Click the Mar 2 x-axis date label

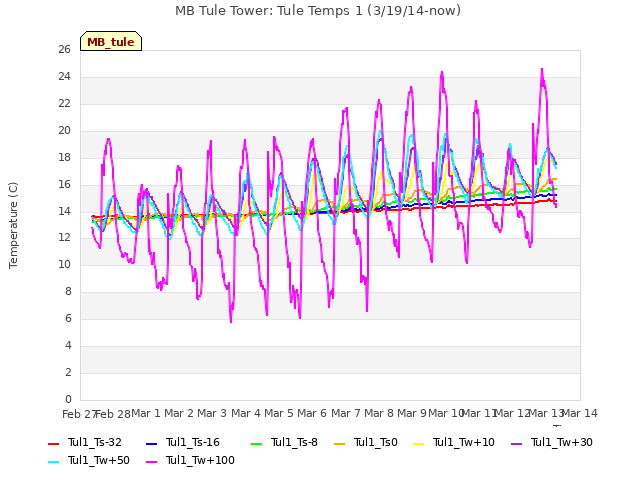coord(179,413)
